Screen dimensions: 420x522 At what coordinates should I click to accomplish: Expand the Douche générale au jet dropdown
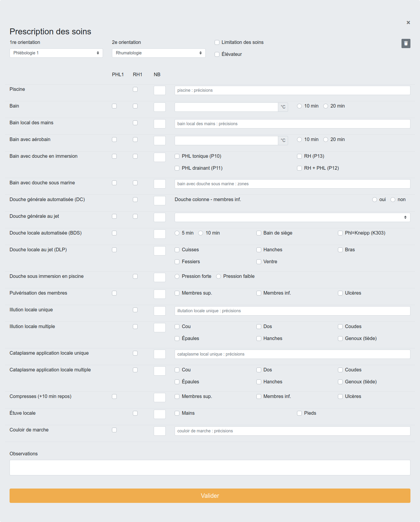coord(292,217)
